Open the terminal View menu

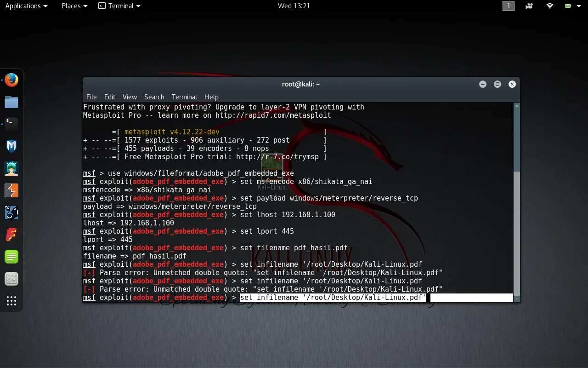(130, 97)
